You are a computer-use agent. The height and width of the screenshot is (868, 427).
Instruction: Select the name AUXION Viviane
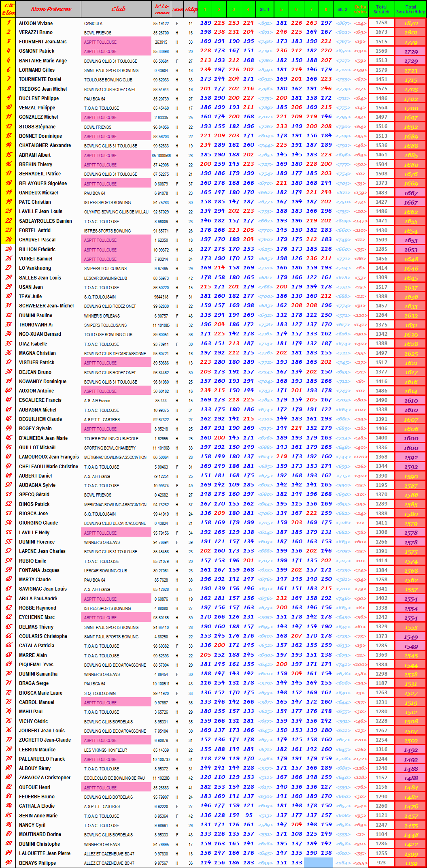point(36,23)
